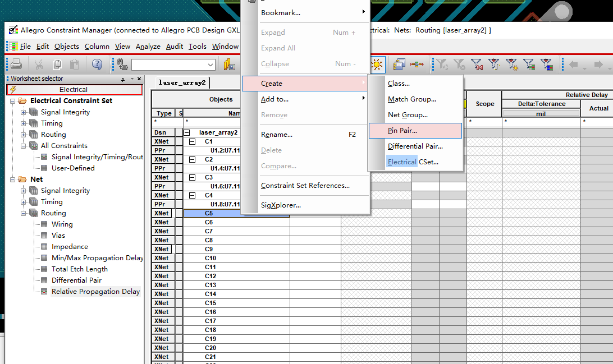This screenshot has width=613, height=364.
Task: Select Differential Pair... in the Create submenu
Action: [415, 146]
